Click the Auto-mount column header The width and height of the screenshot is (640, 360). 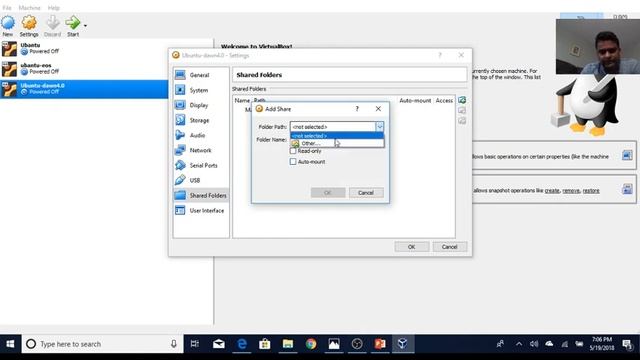tap(415, 100)
